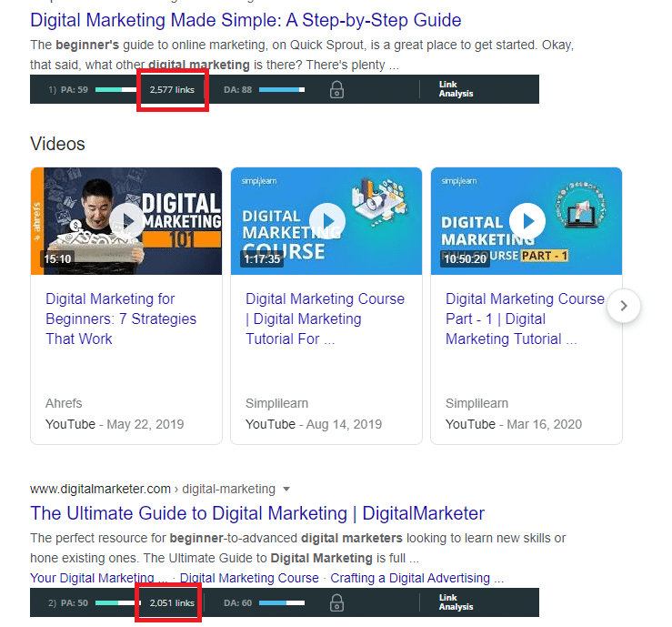Open 'Digital Marketing Course | Digital Marketing Tutorial' link
Viewport: 672px width, 627px height.
(x=325, y=319)
